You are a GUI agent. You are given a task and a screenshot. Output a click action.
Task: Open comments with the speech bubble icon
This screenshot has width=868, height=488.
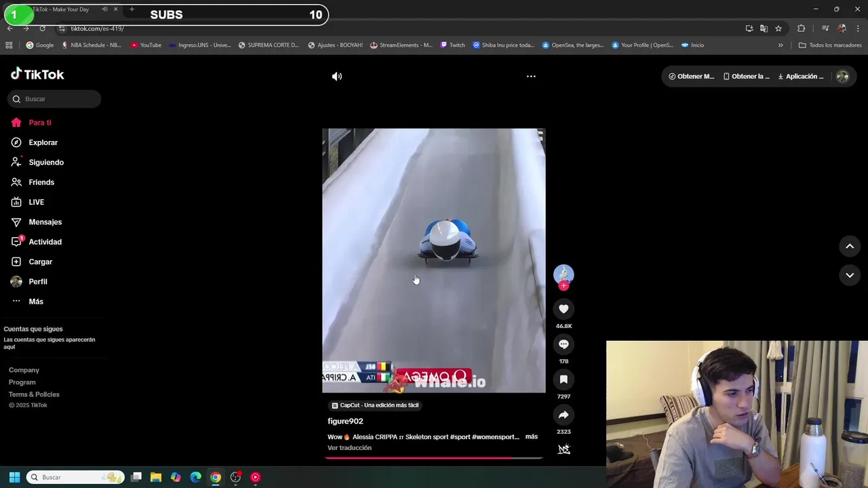[x=564, y=344]
